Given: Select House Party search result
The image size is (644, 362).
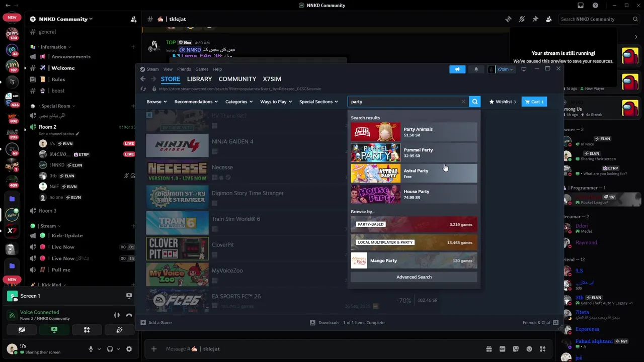Looking at the screenshot, I should pos(414,194).
